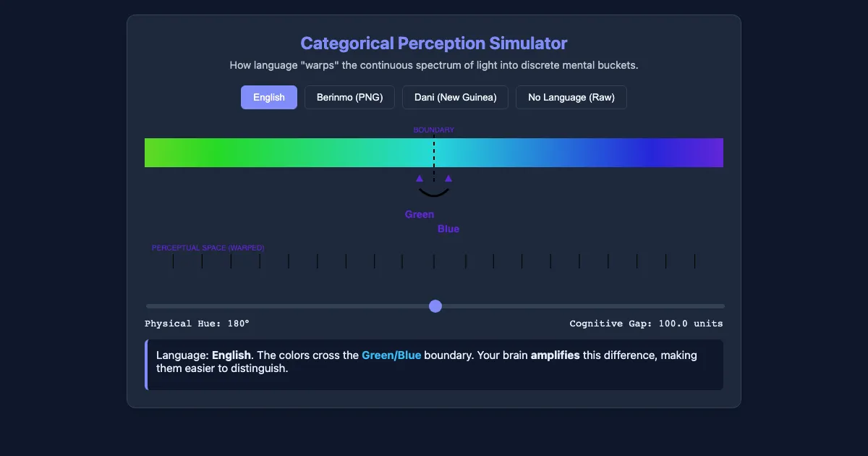Click the Blue category label
This screenshot has height=456, width=868.
click(448, 229)
